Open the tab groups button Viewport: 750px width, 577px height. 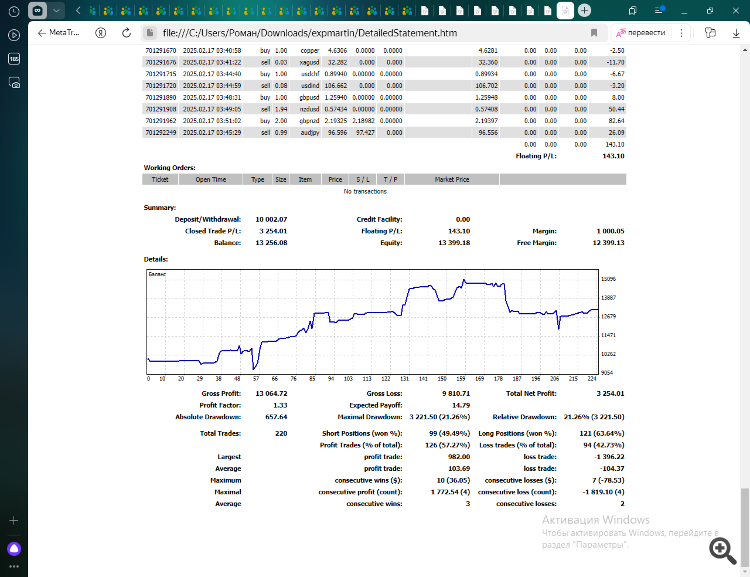click(x=37, y=11)
